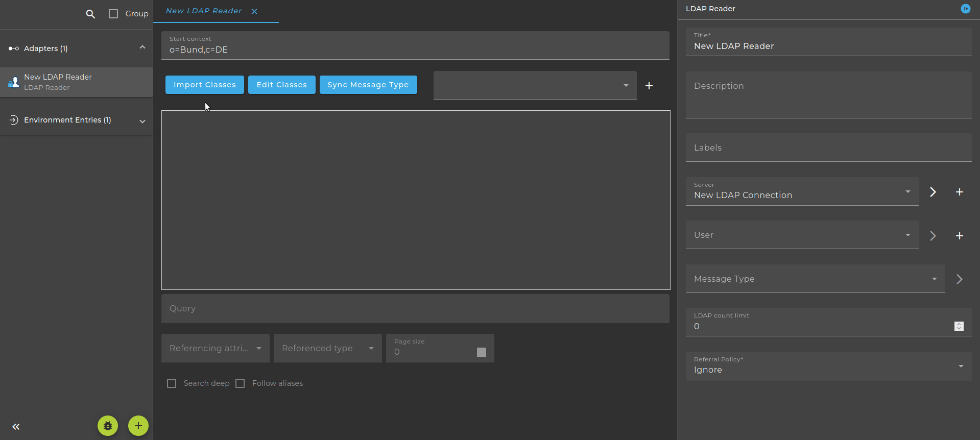Click the LDAP Reader adapter icon
The image size is (980, 440).
13,82
